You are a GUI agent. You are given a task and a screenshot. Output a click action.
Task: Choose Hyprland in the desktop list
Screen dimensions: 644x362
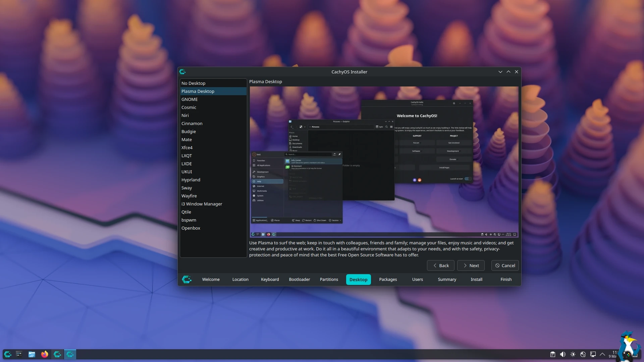point(191,180)
